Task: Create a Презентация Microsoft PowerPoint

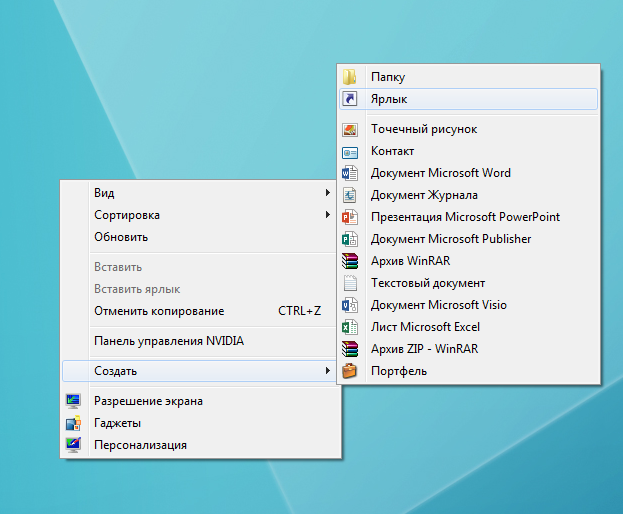Action: coord(468,217)
